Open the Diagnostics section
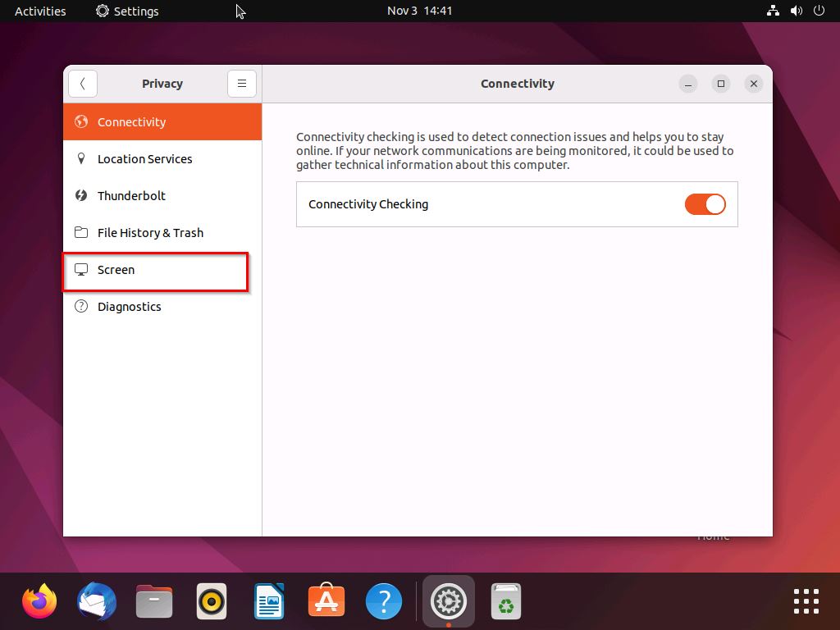 point(129,306)
